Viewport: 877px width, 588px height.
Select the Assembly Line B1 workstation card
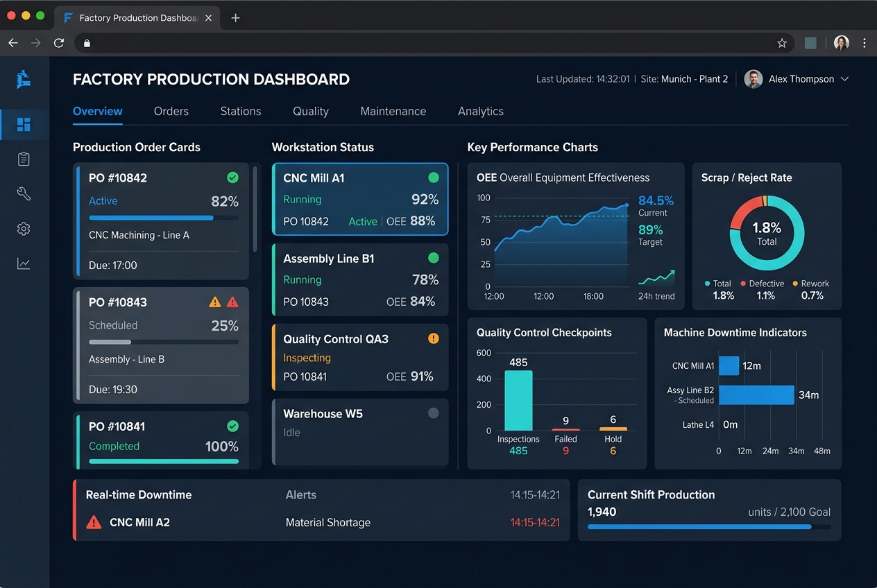point(360,279)
